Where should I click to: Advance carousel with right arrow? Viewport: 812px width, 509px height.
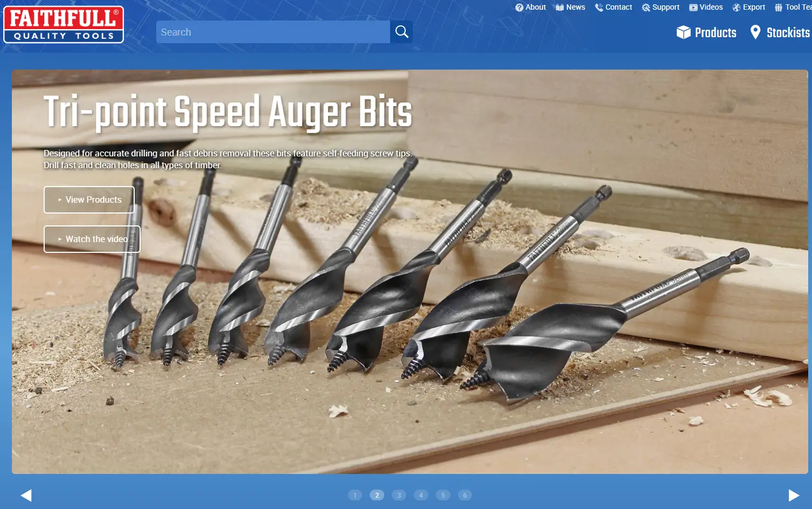(793, 495)
